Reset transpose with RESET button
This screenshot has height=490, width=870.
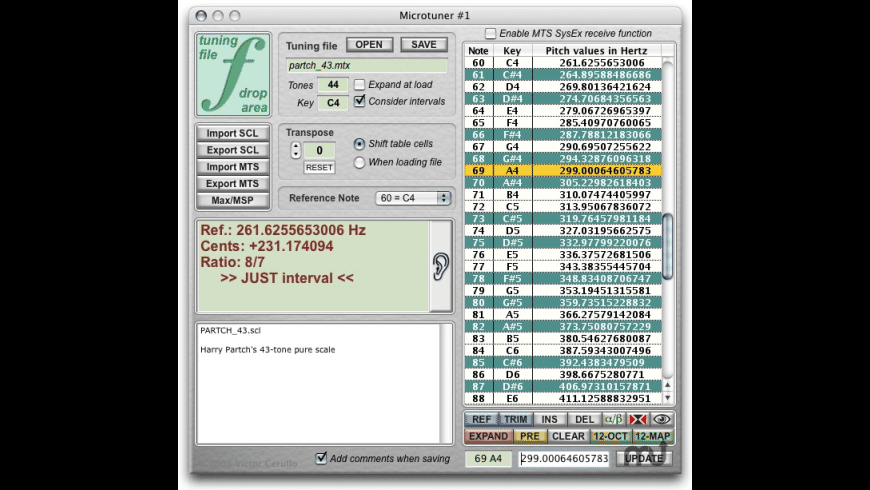pyautogui.click(x=319, y=168)
